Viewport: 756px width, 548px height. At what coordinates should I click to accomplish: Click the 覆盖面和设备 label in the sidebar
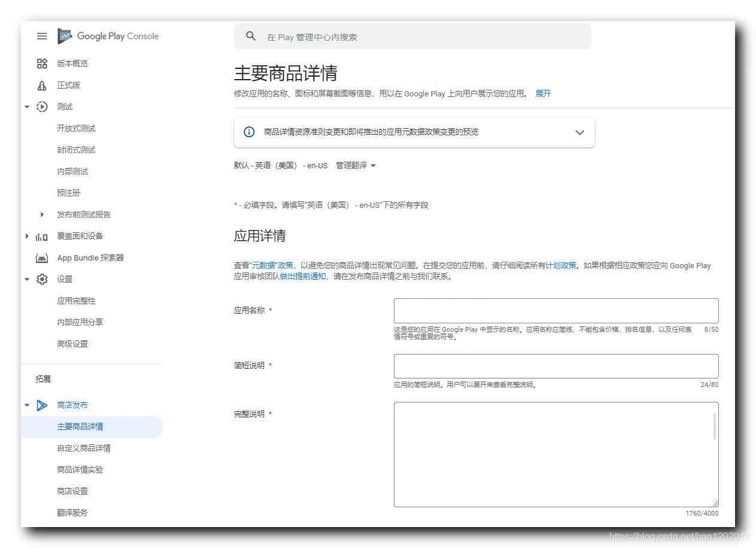click(x=80, y=236)
